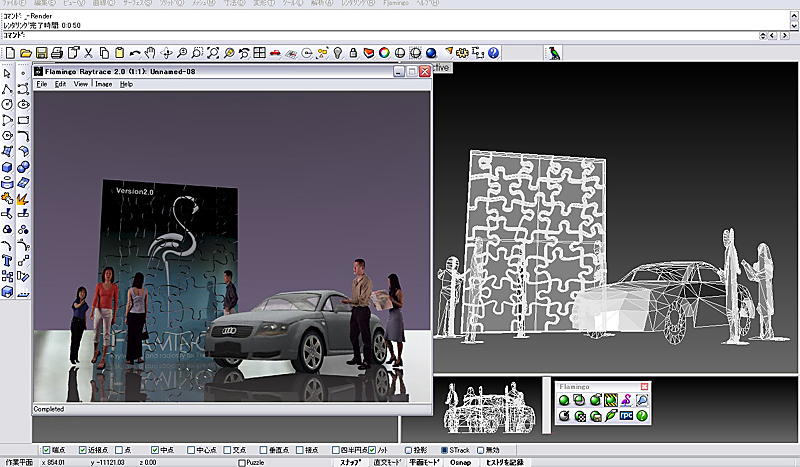This screenshot has height=467, width=800.
Task: Switch to four viewports layout icon
Action: 260,53
